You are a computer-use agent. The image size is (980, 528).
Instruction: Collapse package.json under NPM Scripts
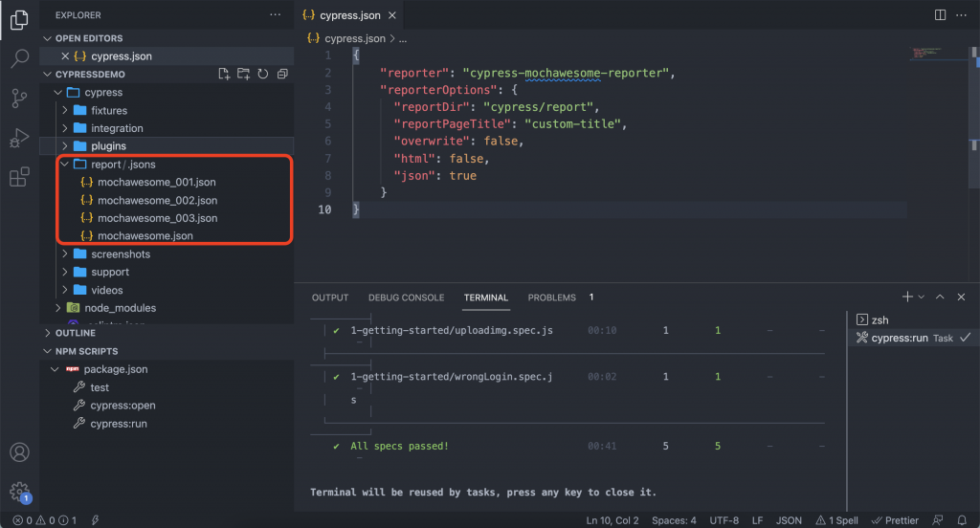pos(55,369)
